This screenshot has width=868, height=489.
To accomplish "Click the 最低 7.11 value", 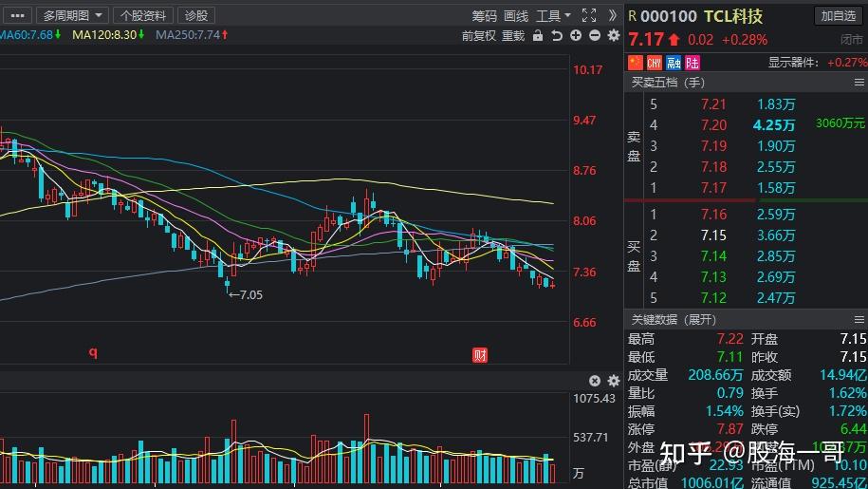I will 729,357.
